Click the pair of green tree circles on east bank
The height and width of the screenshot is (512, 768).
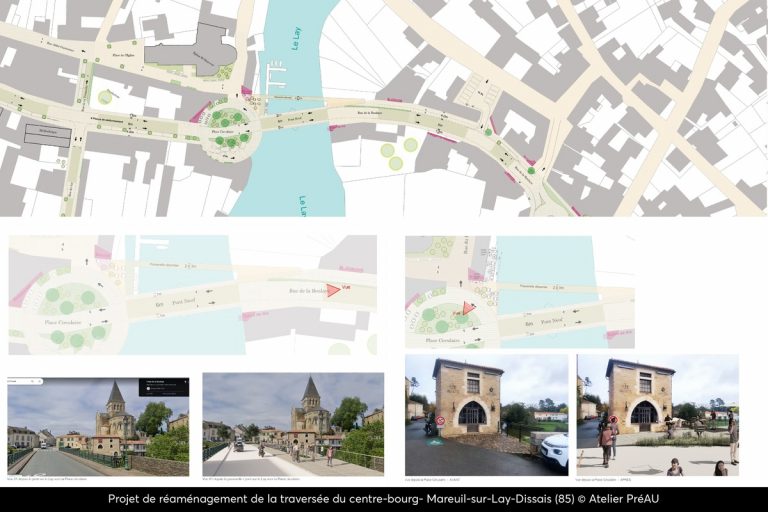click(x=398, y=153)
